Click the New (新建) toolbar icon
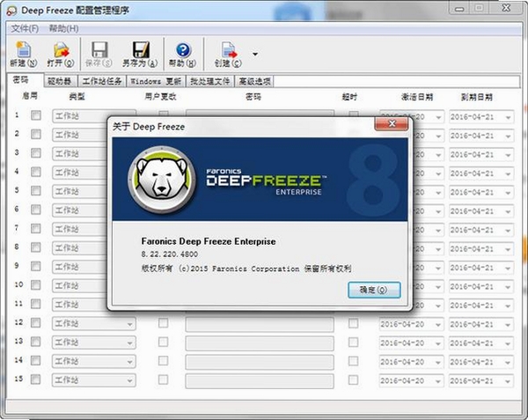The width and height of the screenshot is (528, 420). [23, 50]
